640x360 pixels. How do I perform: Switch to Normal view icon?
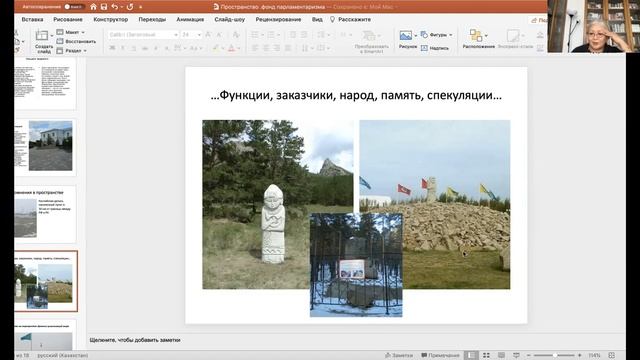tap(471, 355)
